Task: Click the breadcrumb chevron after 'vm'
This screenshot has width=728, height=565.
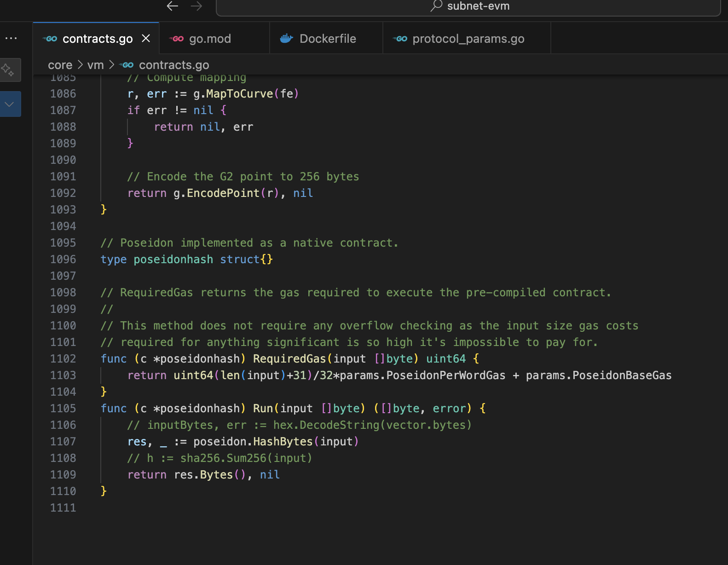Action: 111,65
